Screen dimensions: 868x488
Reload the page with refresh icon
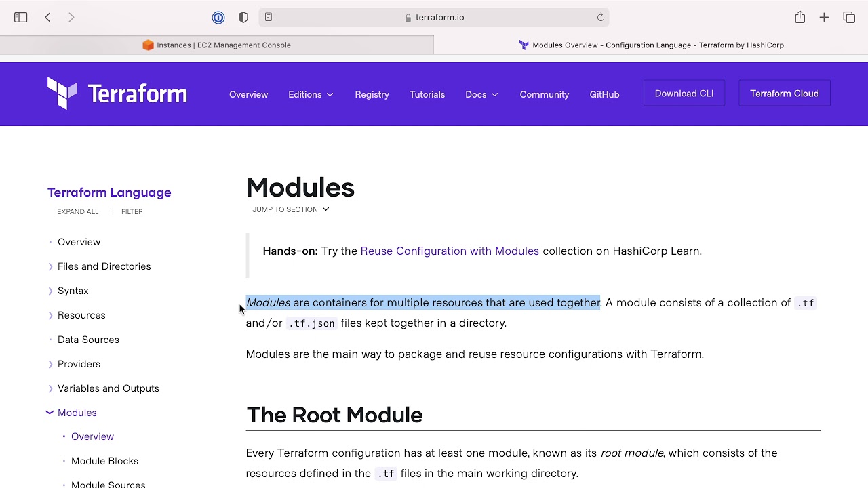click(601, 18)
